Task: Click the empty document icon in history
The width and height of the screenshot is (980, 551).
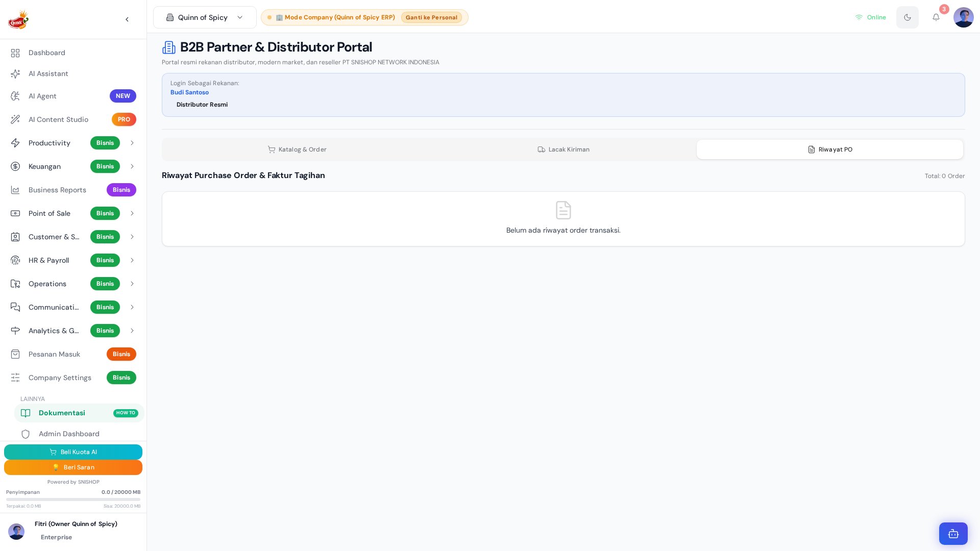Action: (563, 210)
